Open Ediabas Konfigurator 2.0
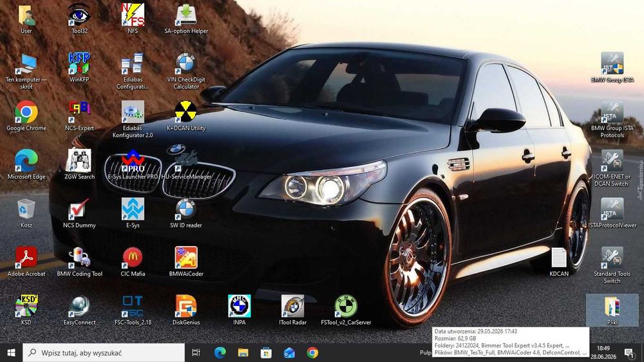644x362 pixels. coord(133,119)
